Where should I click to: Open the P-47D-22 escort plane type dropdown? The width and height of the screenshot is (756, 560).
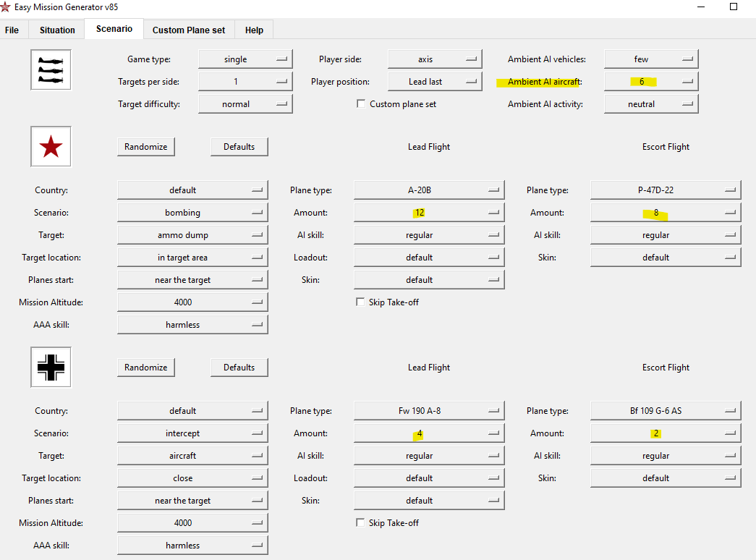(x=666, y=190)
